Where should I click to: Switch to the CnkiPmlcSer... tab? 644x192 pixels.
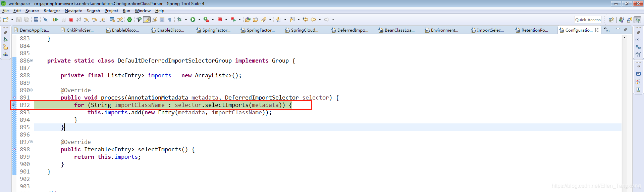(x=77, y=30)
